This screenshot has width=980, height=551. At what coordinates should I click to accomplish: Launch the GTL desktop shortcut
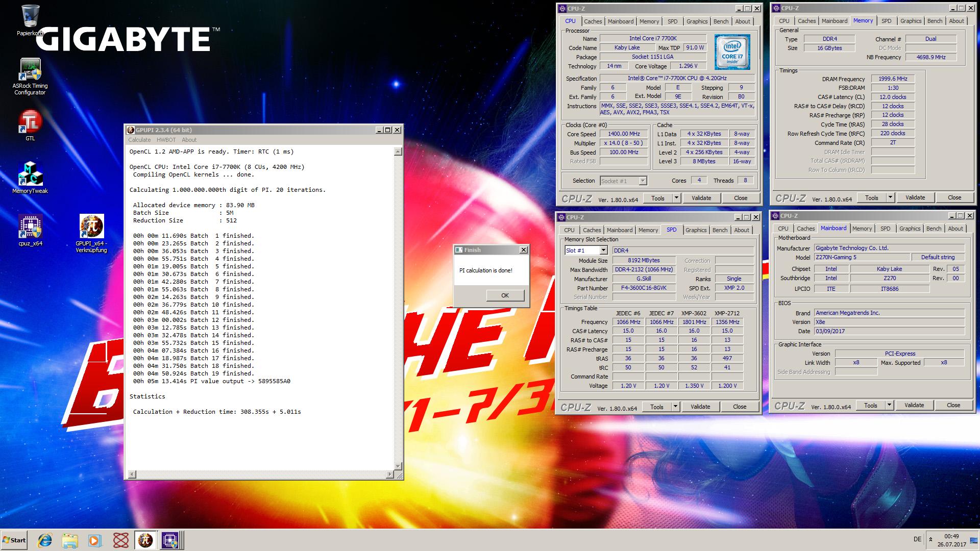coord(30,126)
